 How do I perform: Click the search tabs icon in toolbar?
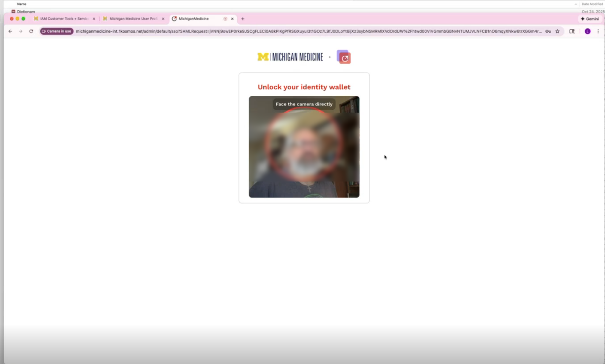(x=572, y=31)
